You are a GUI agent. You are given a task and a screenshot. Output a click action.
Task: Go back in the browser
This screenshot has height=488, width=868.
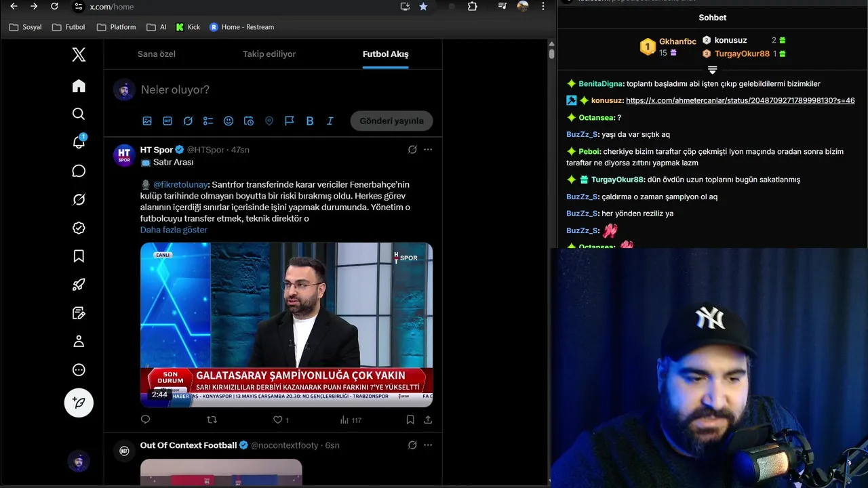pyautogui.click(x=14, y=6)
